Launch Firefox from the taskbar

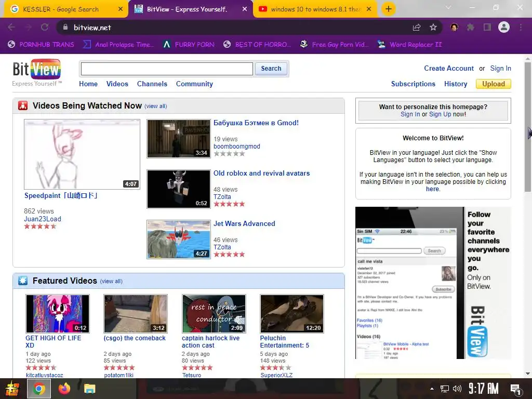coord(64,389)
